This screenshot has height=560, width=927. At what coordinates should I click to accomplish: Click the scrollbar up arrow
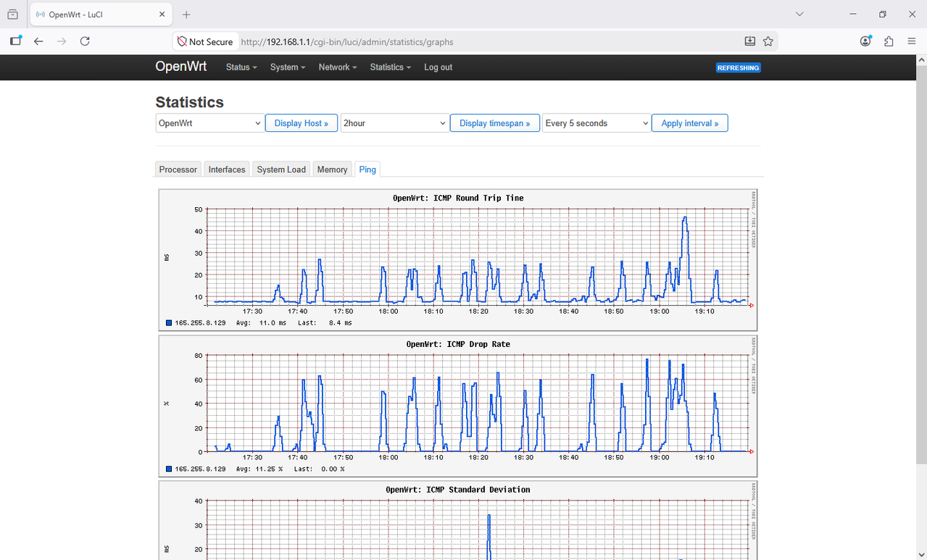(x=921, y=60)
